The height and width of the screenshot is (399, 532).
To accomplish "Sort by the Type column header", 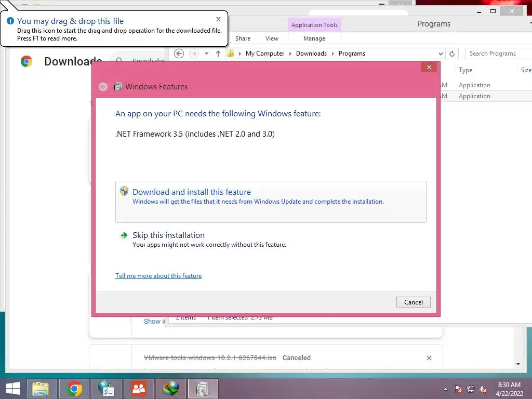I will [465, 70].
